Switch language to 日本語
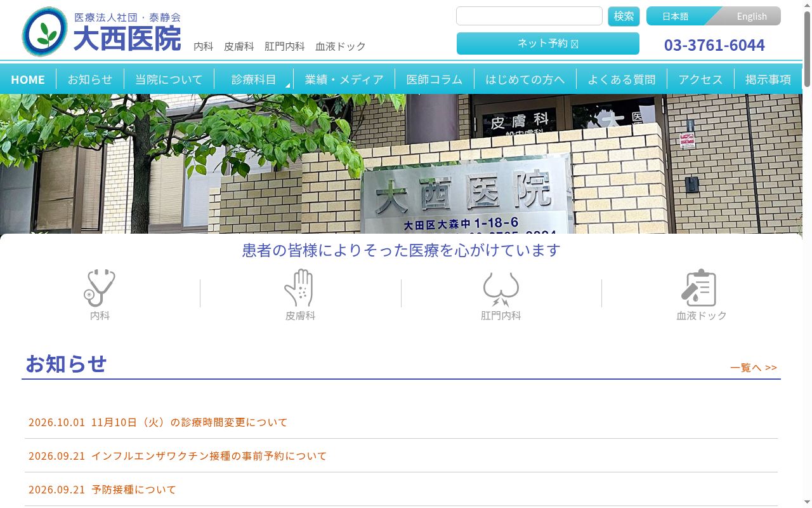 (676, 17)
